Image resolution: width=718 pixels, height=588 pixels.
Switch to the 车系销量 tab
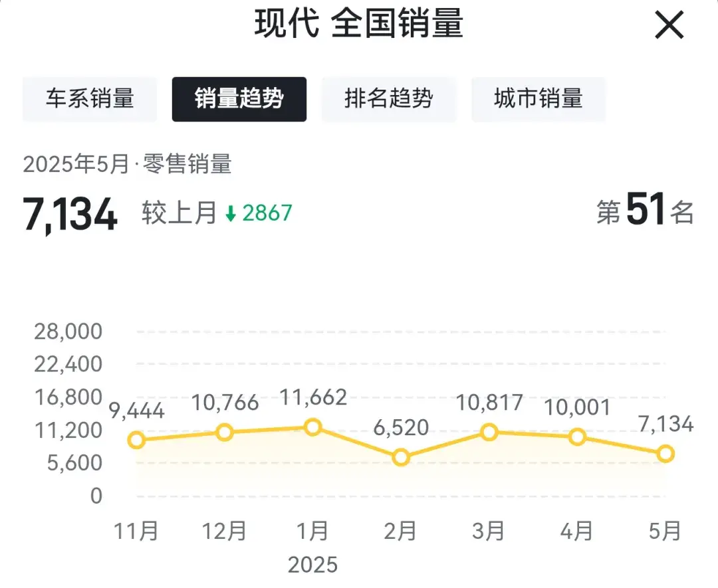(x=90, y=99)
